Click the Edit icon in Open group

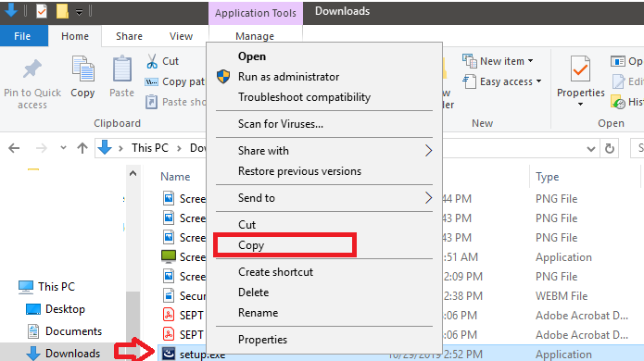click(618, 81)
